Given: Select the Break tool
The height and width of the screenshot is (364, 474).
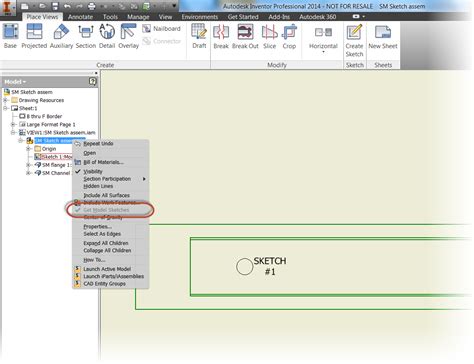Looking at the screenshot, I should coord(221,37).
